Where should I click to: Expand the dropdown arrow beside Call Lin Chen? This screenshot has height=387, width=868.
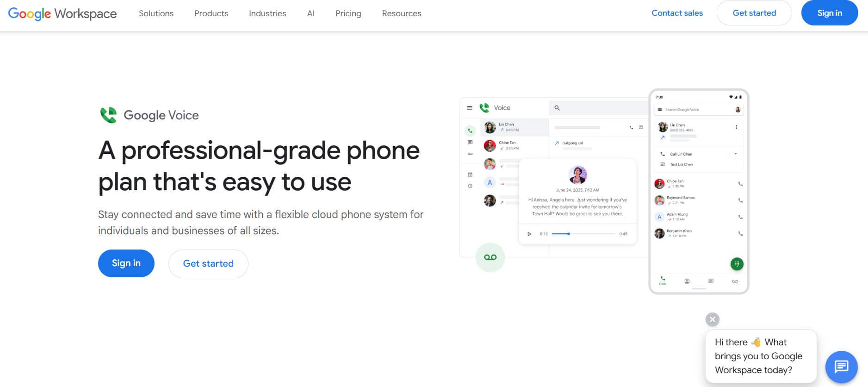735,154
